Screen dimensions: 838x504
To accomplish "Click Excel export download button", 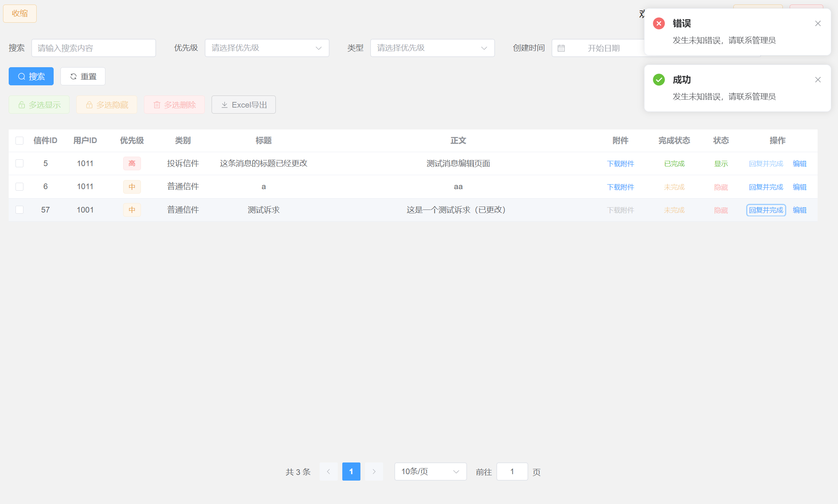I will [x=243, y=105].
